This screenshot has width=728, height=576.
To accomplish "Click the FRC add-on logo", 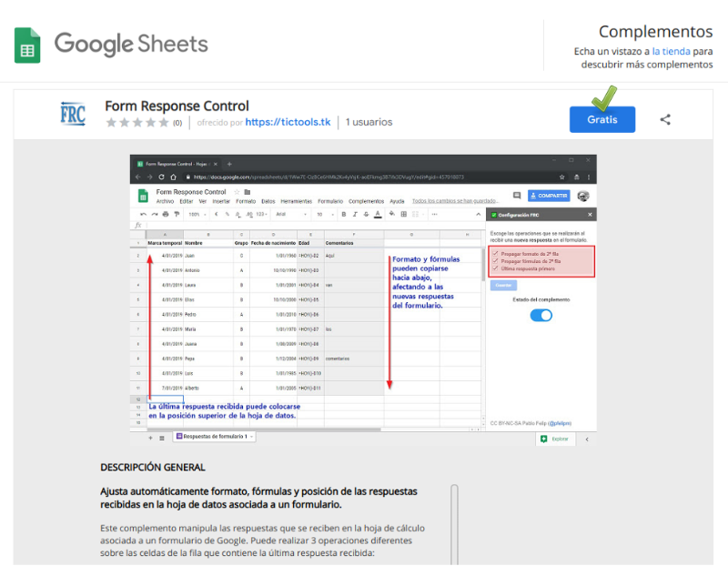I will (x=73, y=114).
